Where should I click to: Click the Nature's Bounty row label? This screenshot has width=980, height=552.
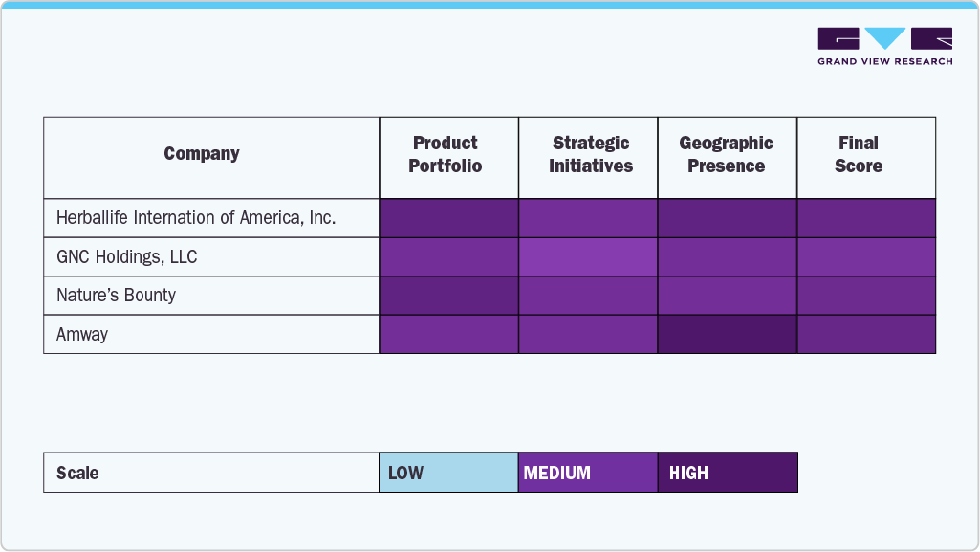[116, 296]
